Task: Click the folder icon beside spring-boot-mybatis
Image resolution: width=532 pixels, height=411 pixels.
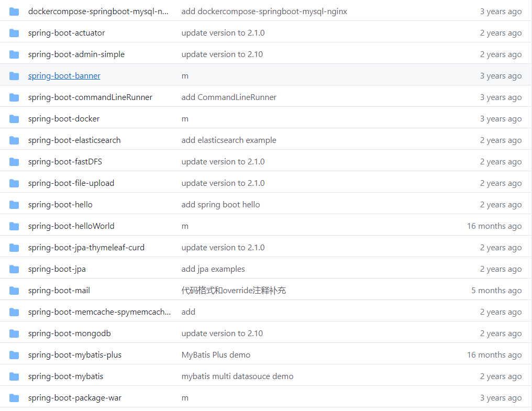Action: click(x=14, y=376)
